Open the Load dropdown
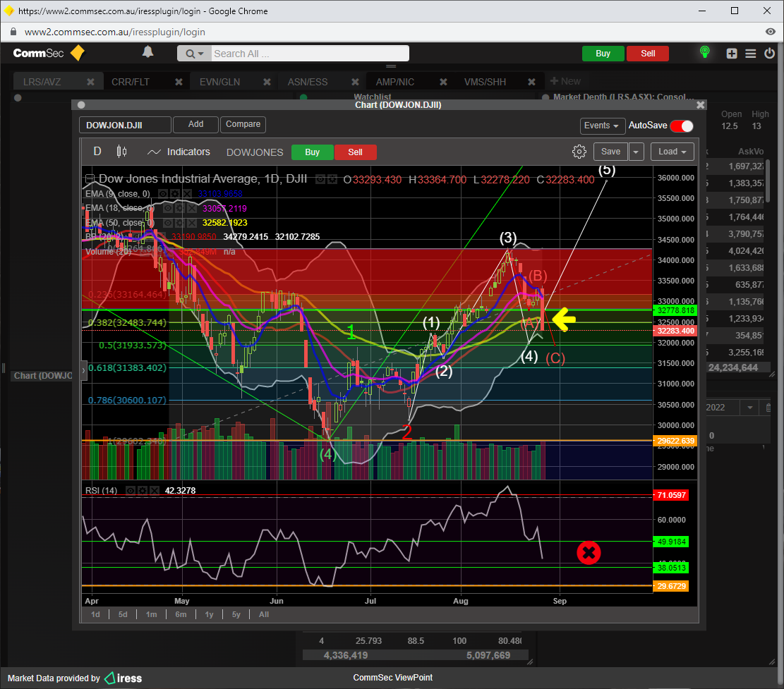 (x=672, y=152)
